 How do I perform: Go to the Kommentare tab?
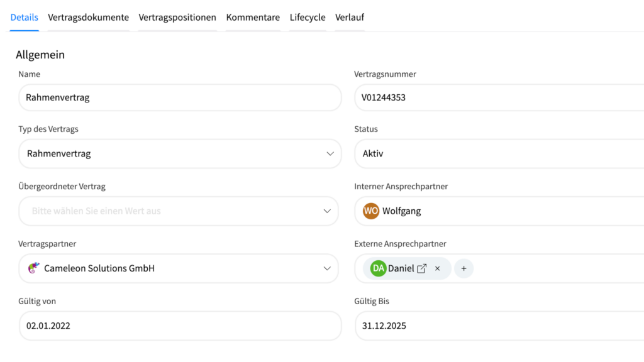pyautogui.click(x=253, y=18)
